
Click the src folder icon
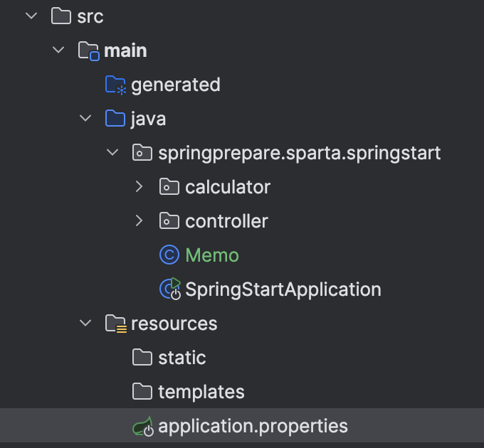point(61,16)
